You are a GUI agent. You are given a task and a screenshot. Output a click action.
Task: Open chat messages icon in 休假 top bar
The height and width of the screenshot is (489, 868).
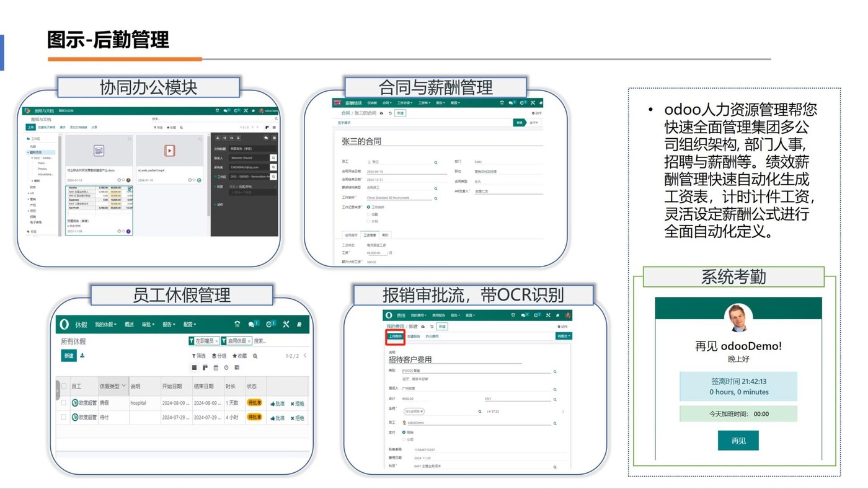click(253, 324)
